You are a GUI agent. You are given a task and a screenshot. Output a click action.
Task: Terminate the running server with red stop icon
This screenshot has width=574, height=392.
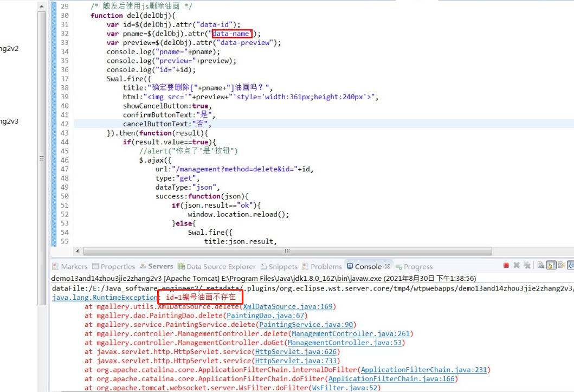point(506,265)
